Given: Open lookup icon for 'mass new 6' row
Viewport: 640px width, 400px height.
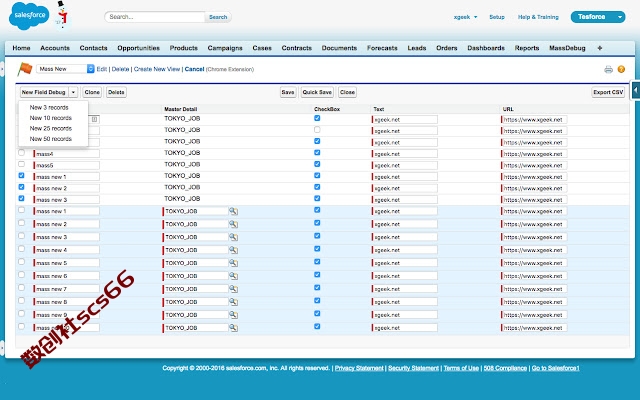Looking at the screenshot, I should pos(233,276).
